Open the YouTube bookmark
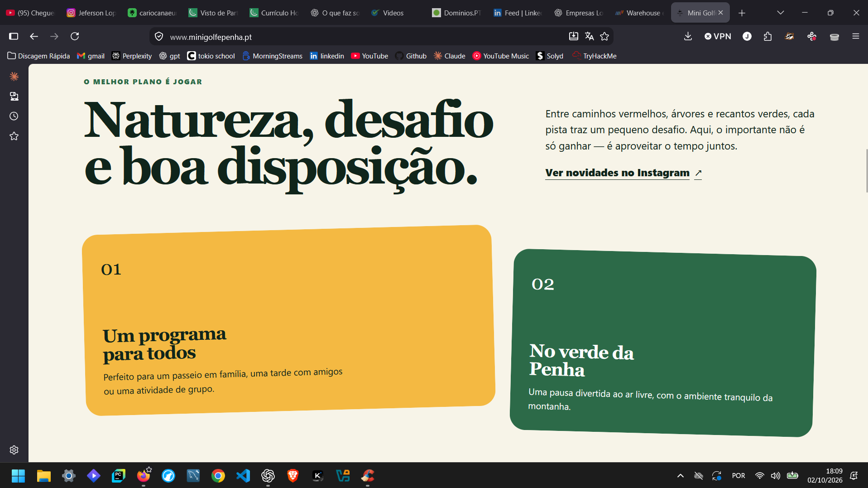Viewport: 868px width, 488px height. point(369,56)
